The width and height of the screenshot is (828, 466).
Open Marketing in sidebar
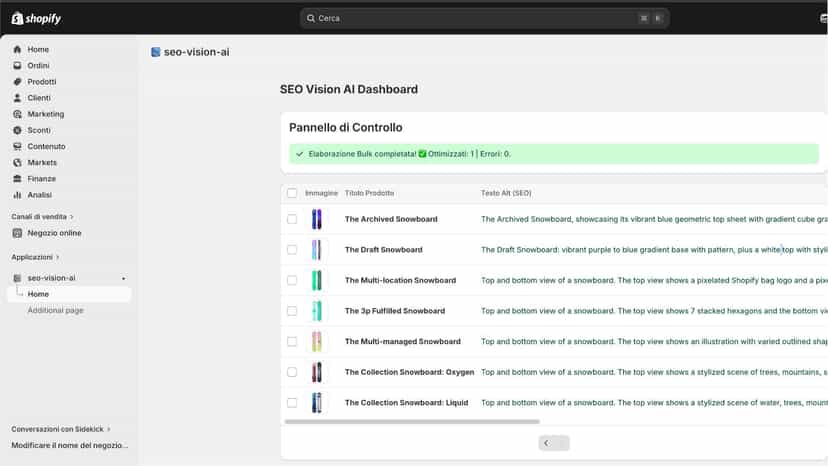45,114
